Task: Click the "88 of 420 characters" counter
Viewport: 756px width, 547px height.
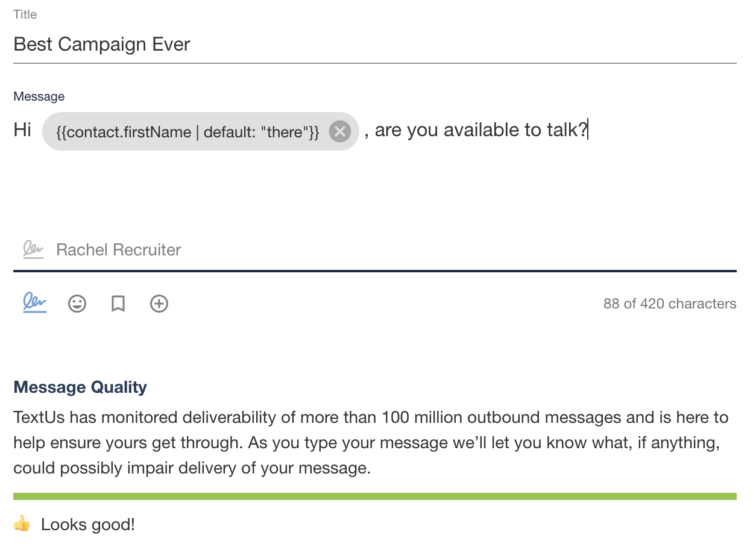Action: [x=669, y=304]
